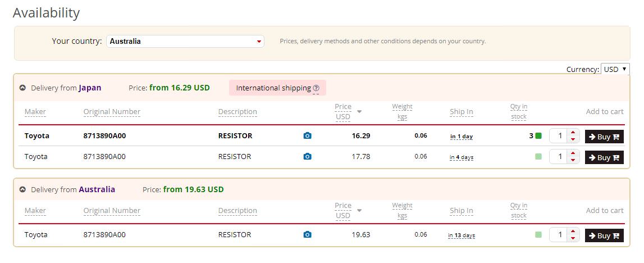Screen dimensions: 644x263
Task: Buy the 17.78 USD Toyota resistor
Action: [x=604, y=157]
